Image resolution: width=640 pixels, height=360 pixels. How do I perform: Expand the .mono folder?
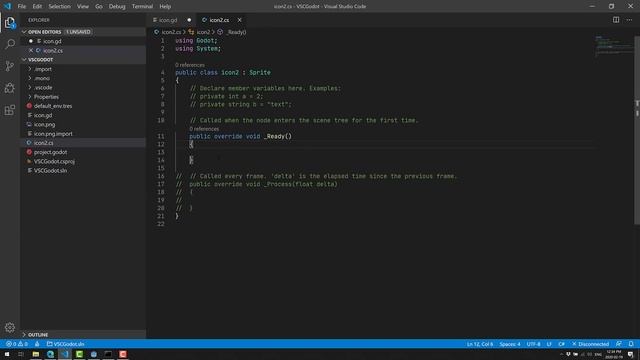pyautogui.click(x=83, y=78)
